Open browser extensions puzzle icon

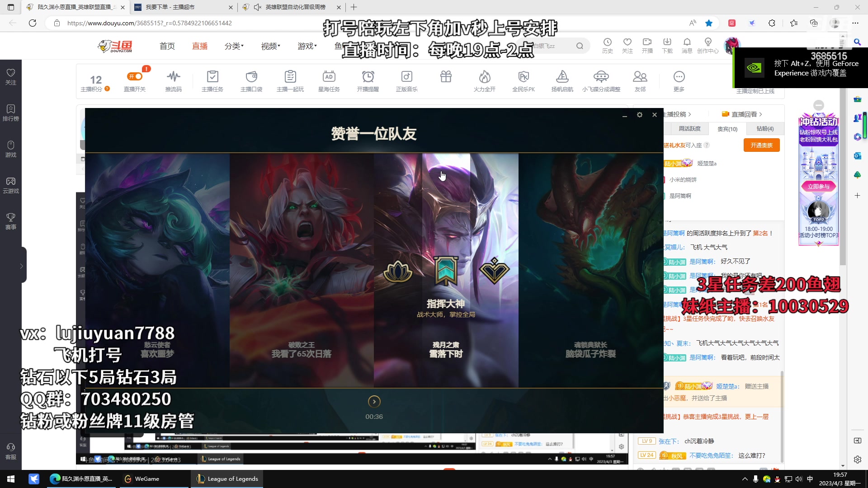[x=772, y=23]
